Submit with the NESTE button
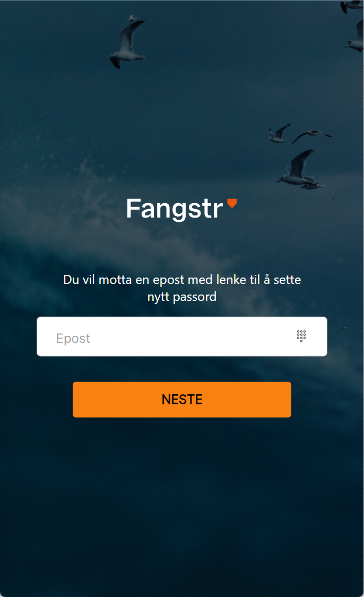Viewport: 364px width, 597px height. tap(182, 400)
